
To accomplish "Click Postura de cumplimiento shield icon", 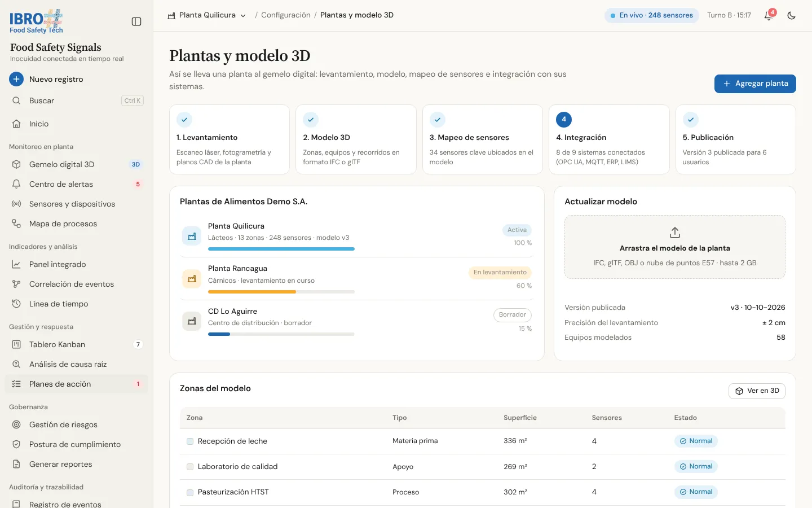I will [x=16, y=444].
